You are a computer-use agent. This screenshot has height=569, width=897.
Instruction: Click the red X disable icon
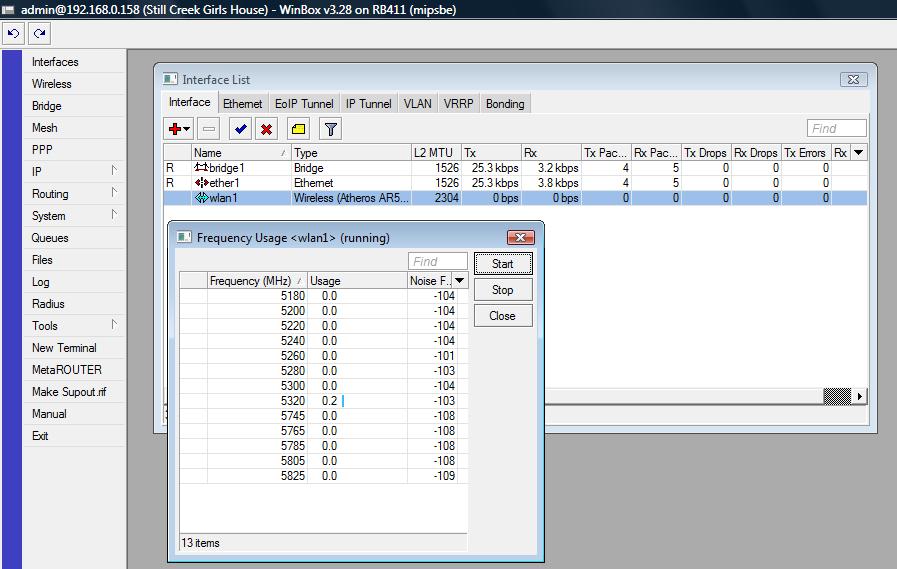[x=266, y=129]
